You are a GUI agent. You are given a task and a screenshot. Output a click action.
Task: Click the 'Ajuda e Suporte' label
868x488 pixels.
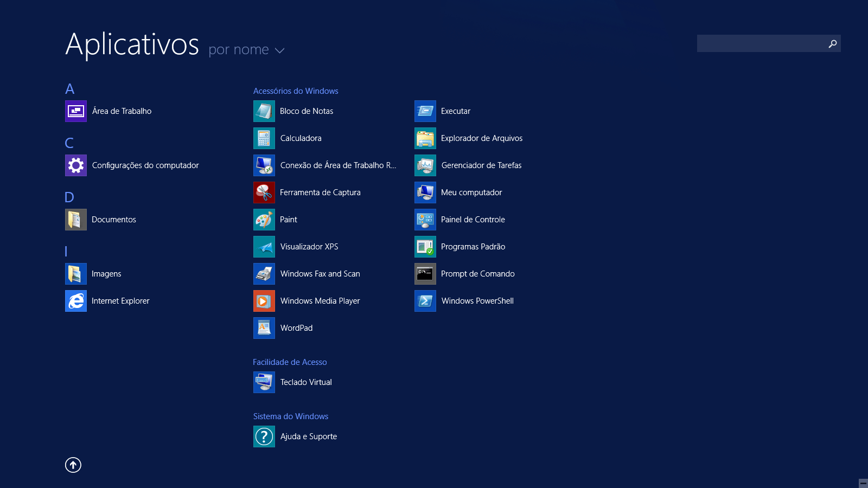click(309, 436)
